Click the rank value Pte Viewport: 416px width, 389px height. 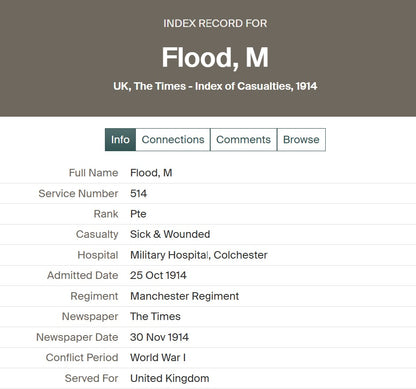point(138,214)
